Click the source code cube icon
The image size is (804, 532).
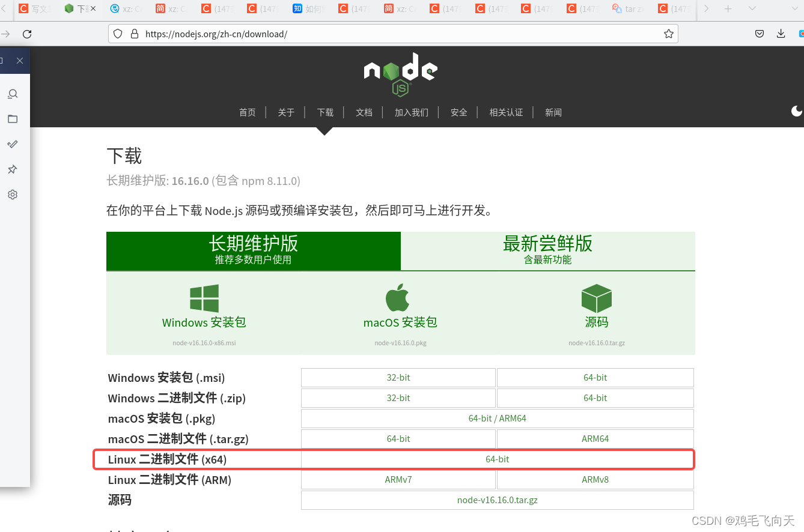(x=597, y=298)
